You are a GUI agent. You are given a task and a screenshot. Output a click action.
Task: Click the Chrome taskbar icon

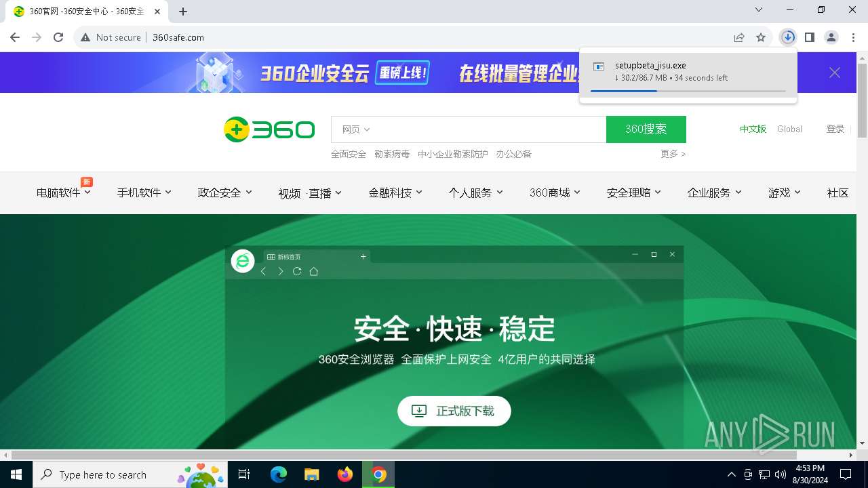(378, 474)
